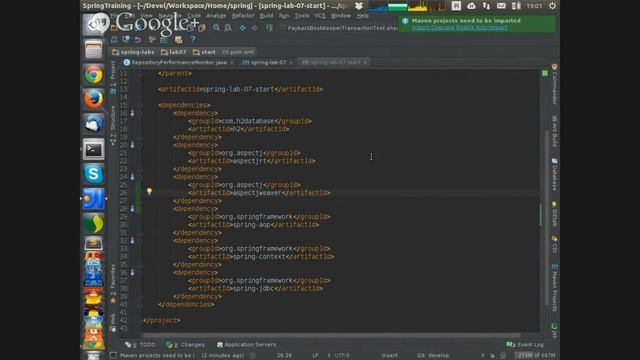Open the TODO tool window button
Image resolution: width=640 pixels, height=360 pixels.
(x=140, y=345)
